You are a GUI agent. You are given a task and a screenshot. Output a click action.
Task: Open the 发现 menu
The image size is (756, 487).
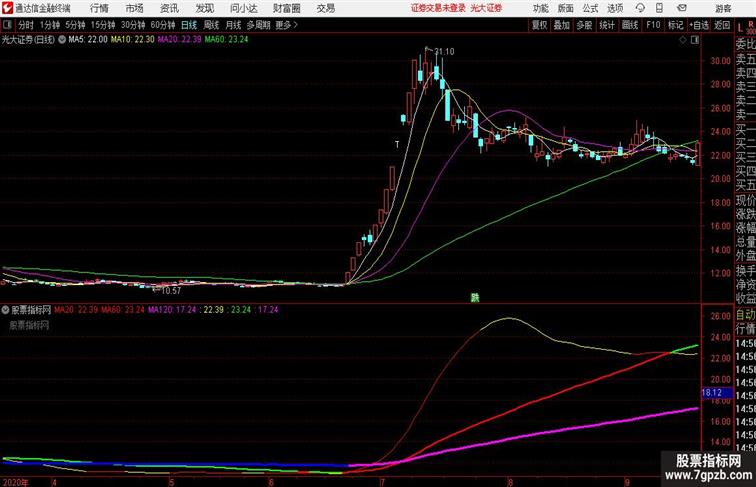pyautogui.click(x=204, y=8)
